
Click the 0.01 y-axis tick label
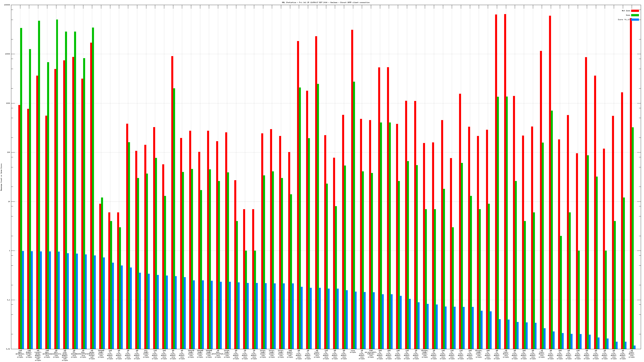pos(8,349)
